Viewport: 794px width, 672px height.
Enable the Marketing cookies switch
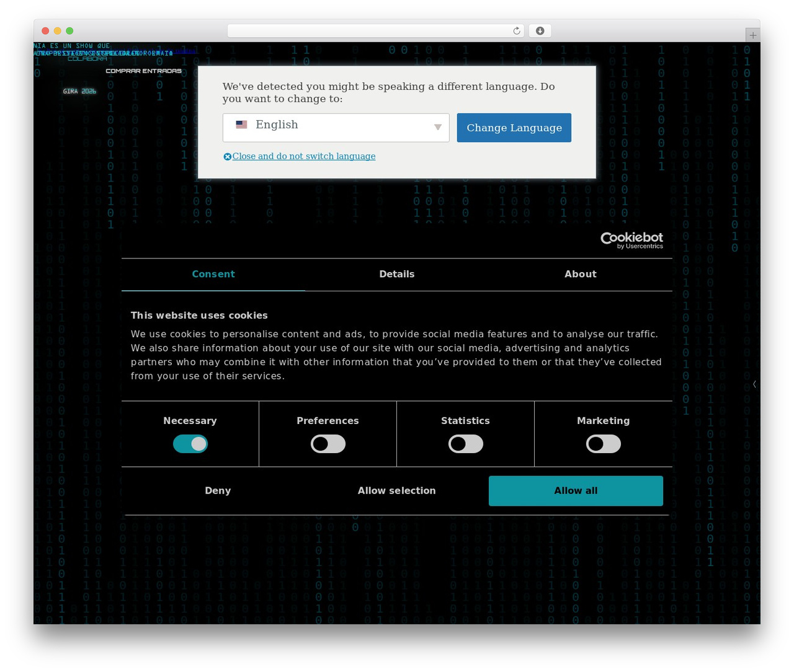(x=604, y=444)
